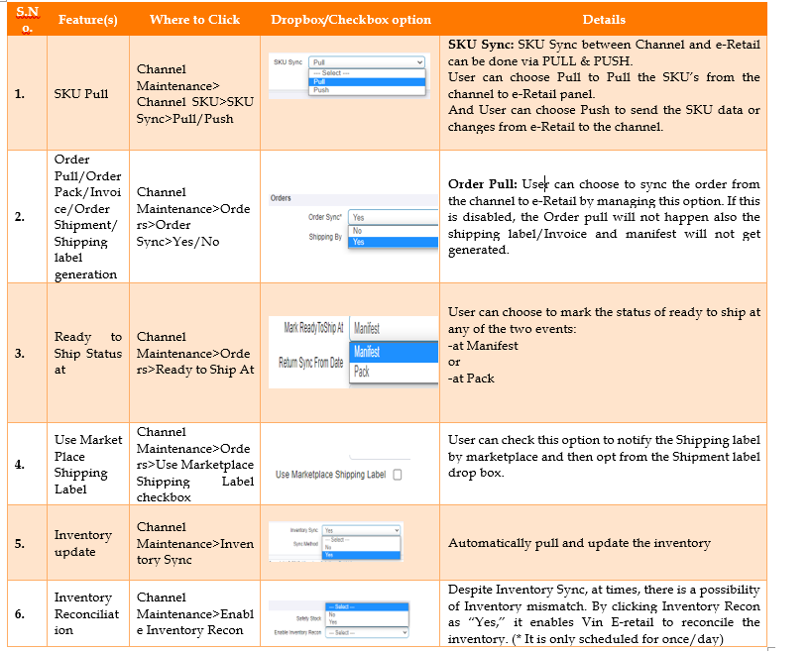Click the 'Return Sync From Date' label
This screenshot has width=812, height=652.
coord(310,363)
